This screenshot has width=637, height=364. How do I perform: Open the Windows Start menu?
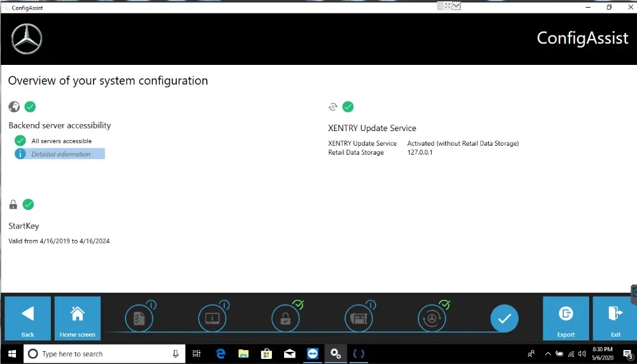click(11, 354)
